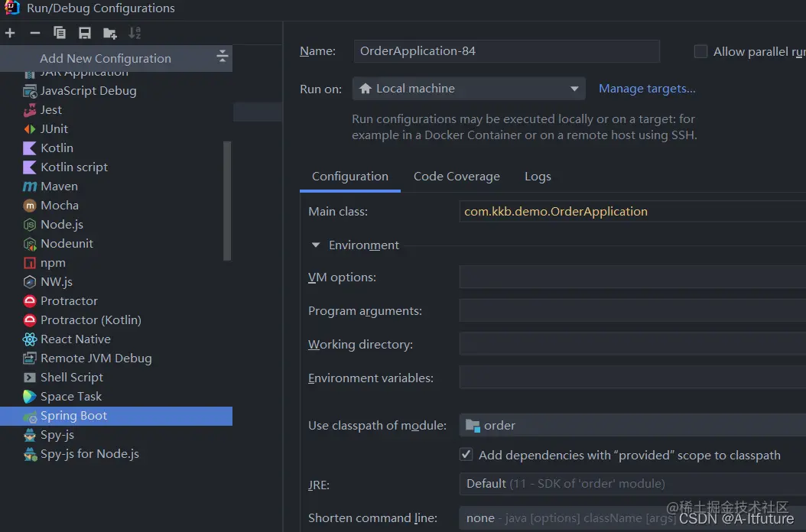Screen dimensions: 806x532
Task: Collapse the Environment section
Action: [x=316, y=245]
